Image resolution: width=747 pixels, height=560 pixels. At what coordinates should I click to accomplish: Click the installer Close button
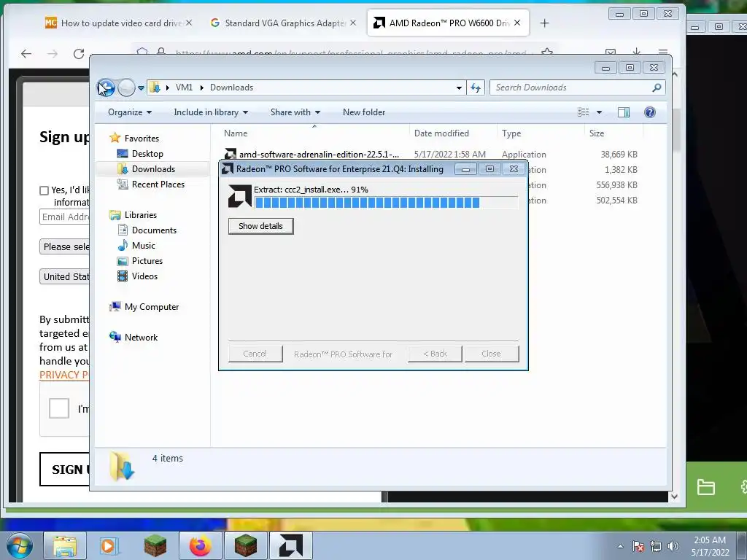[x=491, y=354]
